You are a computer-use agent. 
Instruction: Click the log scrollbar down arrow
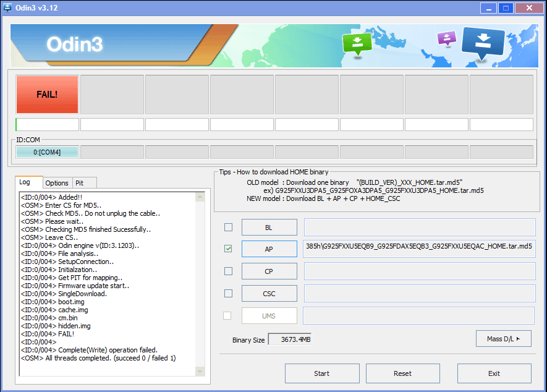[x=200, y=371]
